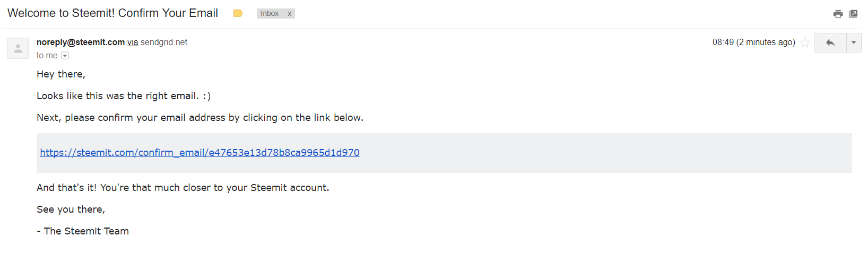Viewport: 868px width, 253px height.
Task: Click the underlined "via" link
Action: coord(133,42)
